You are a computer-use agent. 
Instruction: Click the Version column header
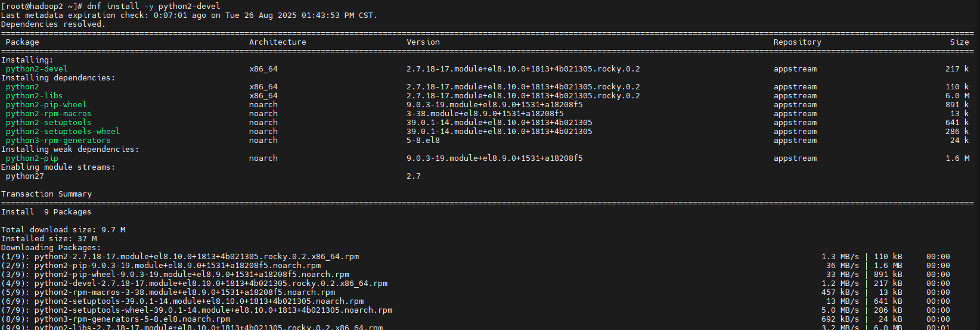tap(423, 42)
